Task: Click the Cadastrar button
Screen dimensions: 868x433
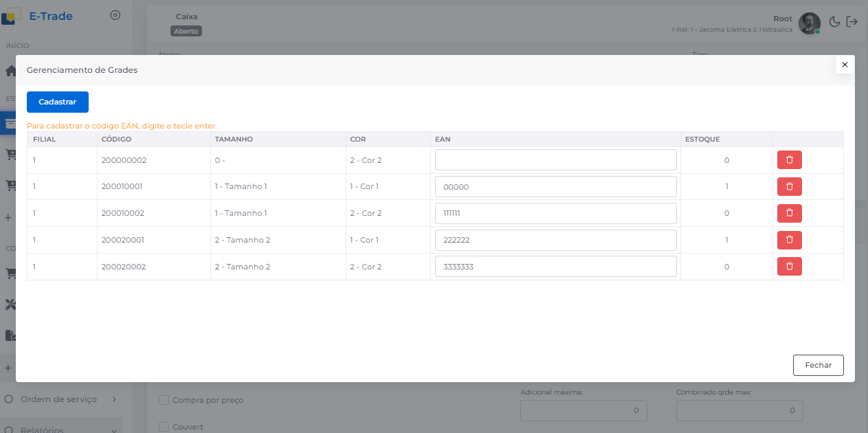Action: pos(58,102)
